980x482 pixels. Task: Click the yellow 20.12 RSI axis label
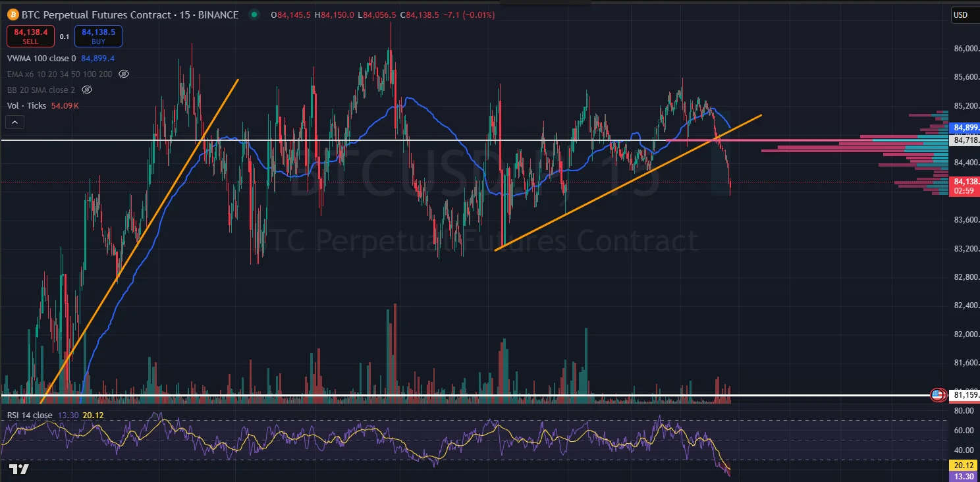964,465
